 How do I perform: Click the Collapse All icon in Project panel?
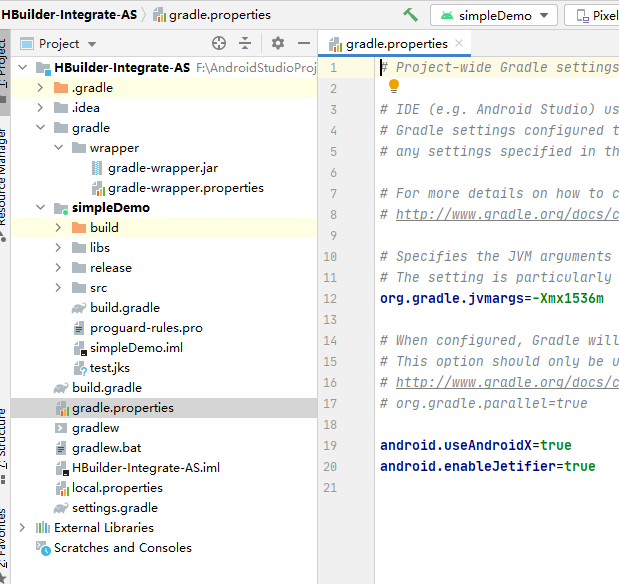point(245,43)
